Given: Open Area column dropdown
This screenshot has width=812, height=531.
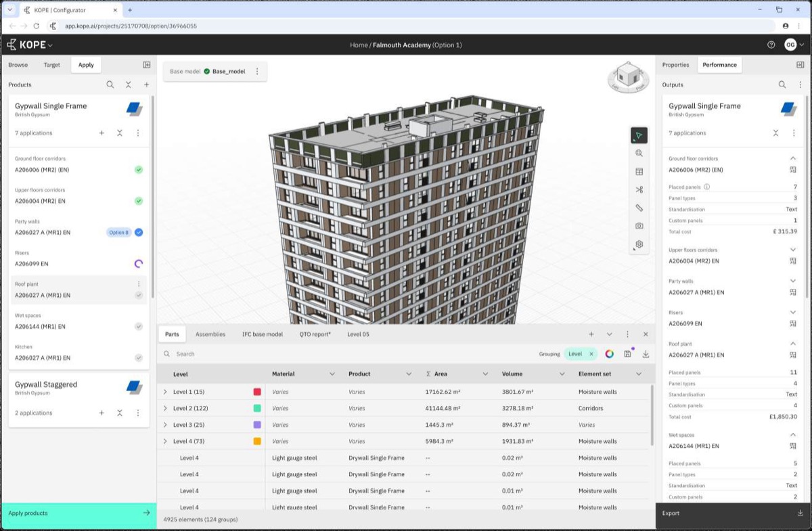Looking at the screenshot, I should (485, 374).
